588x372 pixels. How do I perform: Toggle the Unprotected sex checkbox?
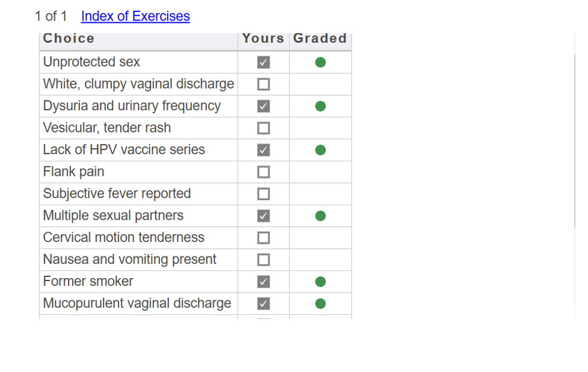(x=263, y=63)
